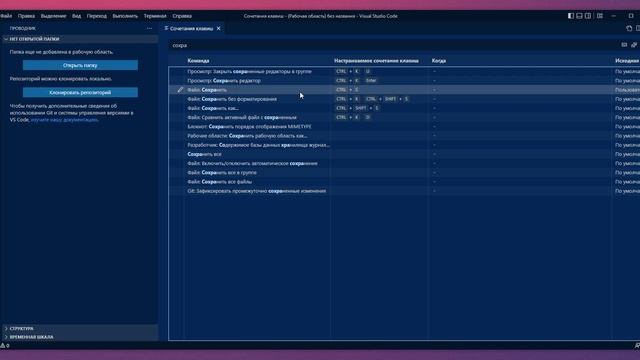The width and height of the screenshot is (640, 360).
Task: Open the Customize Layout icon in title bar
Action: [600, 16]
